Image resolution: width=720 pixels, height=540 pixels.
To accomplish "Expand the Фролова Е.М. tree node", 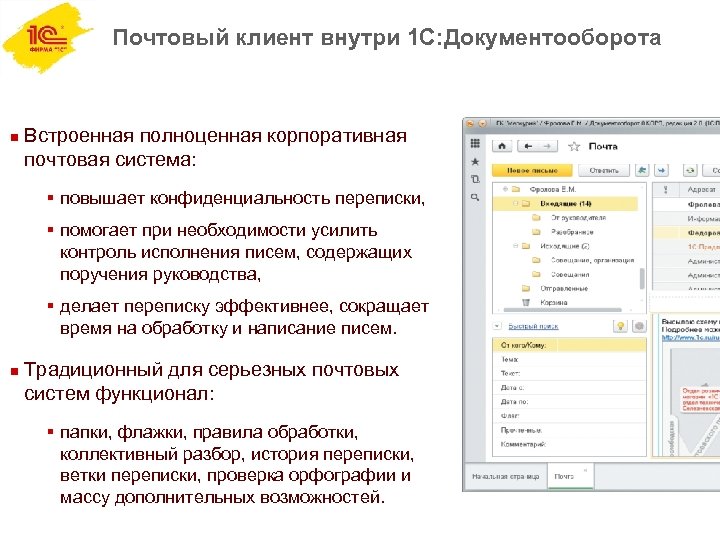I will coord(505,189).
